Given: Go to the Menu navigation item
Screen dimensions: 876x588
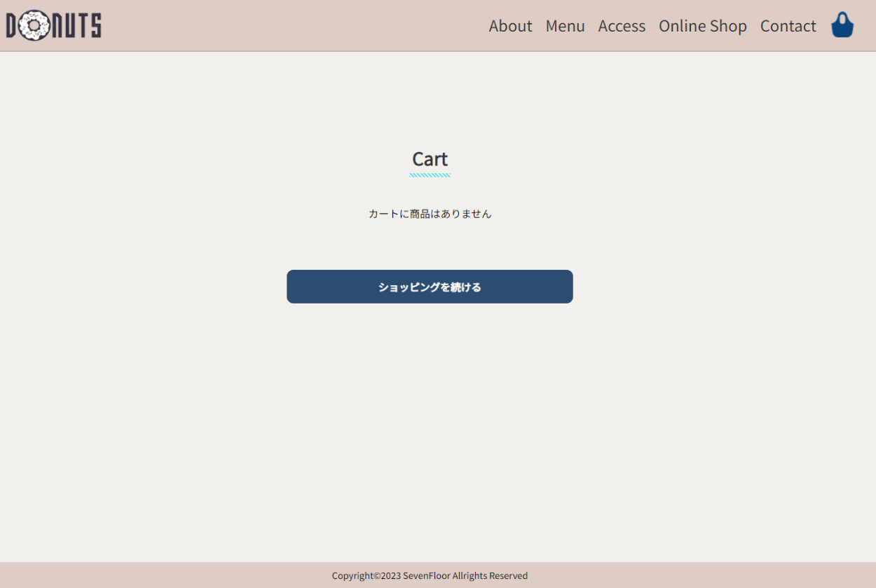Looking at the screenshot, I should 565,26.
